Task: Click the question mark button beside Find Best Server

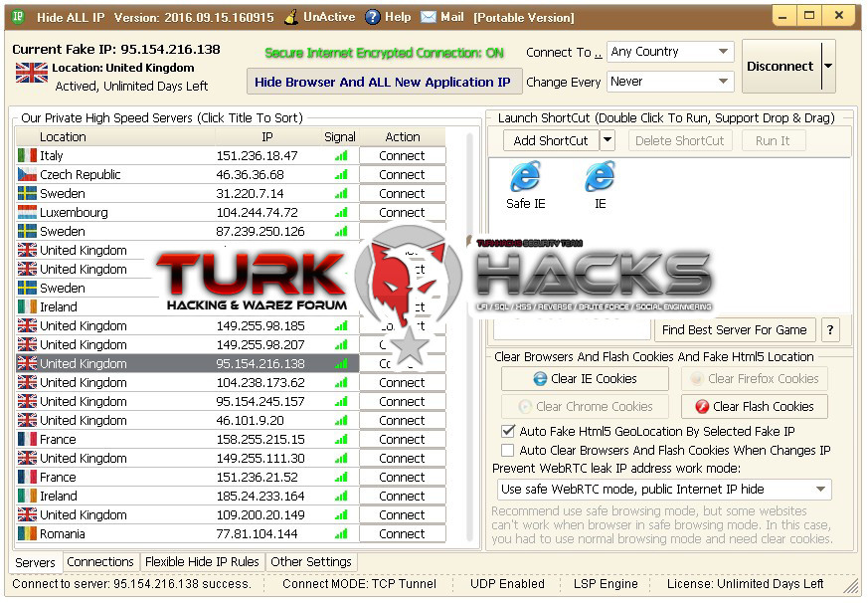Action: (x=830, y=329)
